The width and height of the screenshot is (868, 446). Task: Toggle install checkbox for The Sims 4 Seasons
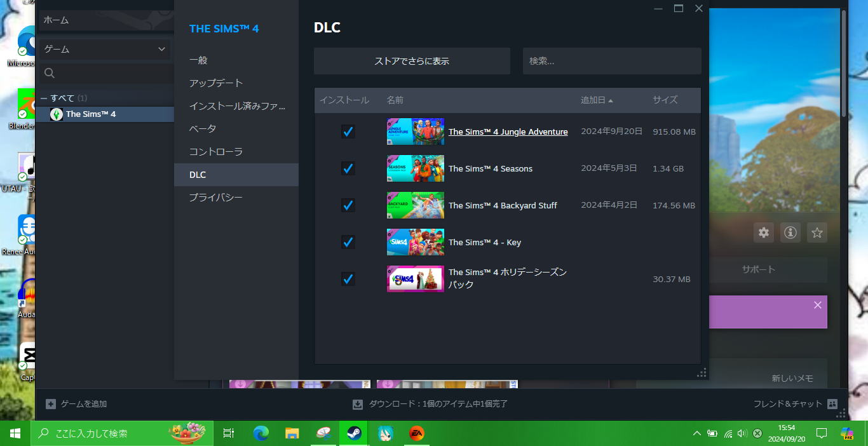coord(348,168)
